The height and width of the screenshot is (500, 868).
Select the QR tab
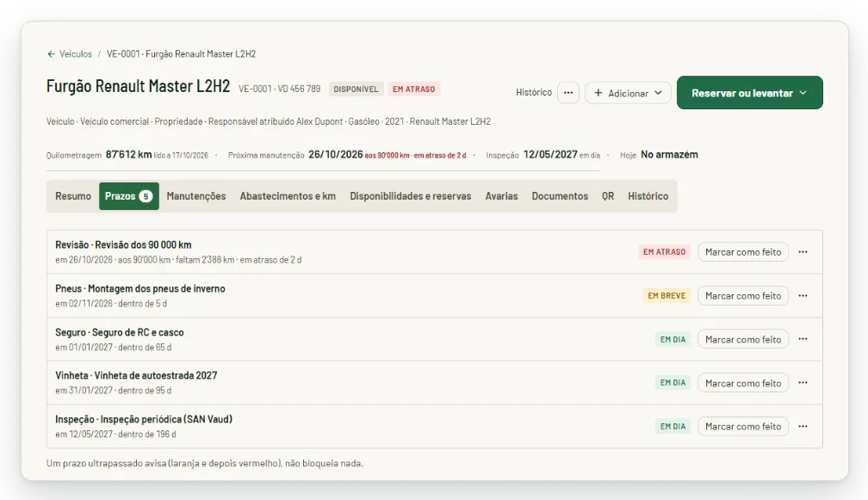608,196
